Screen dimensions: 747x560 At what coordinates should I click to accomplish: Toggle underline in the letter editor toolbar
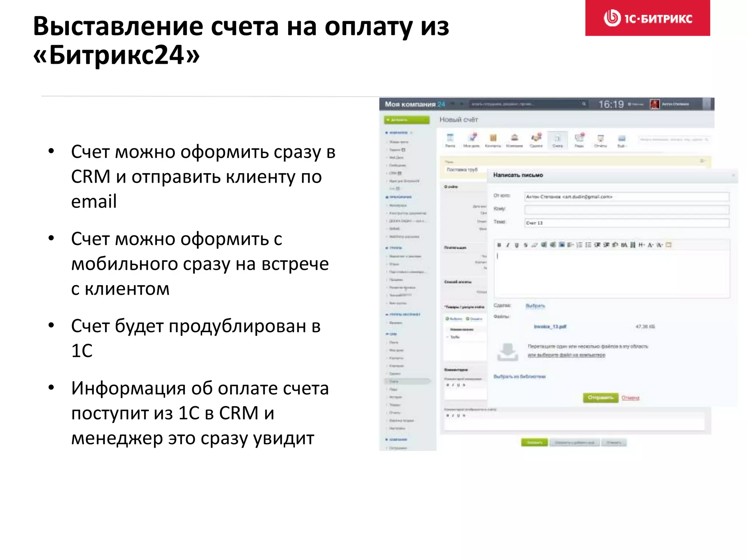pyautogui.click(x=516, y=245)
